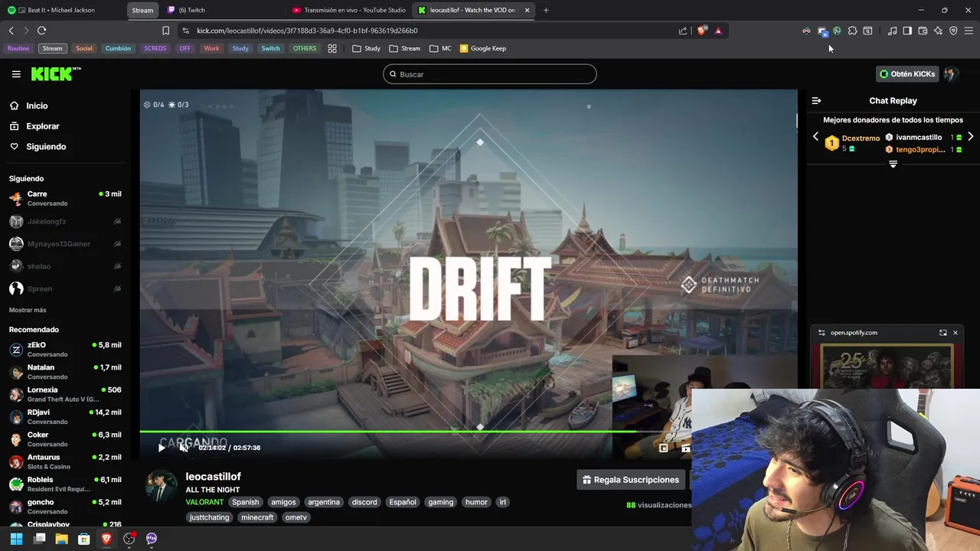Click donor ivanmcastillo in the leaderboard
Viewport: 980px width, 551px height.
point(919,137)
